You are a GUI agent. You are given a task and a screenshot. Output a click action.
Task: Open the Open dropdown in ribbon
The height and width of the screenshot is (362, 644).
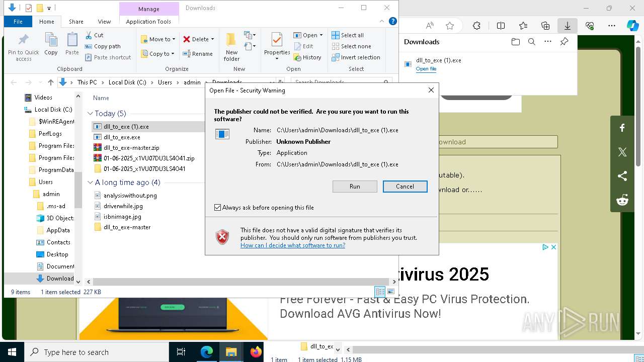tap(308, 35)
